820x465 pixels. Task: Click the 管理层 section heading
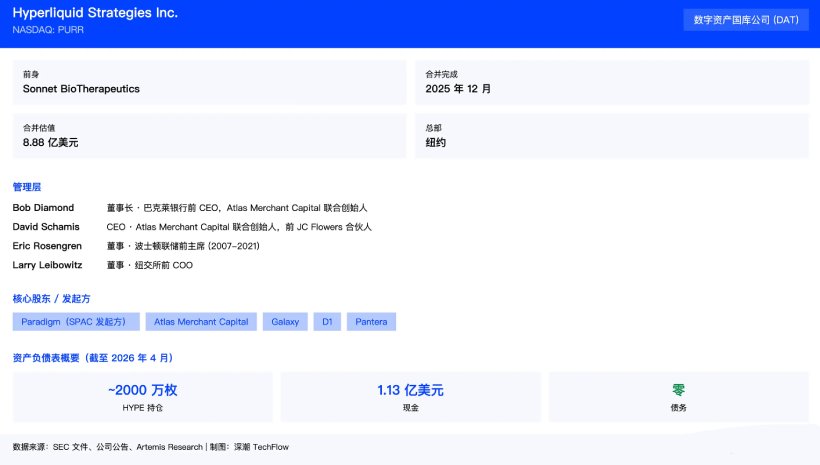pyautogui.click(x=27, y=187)
